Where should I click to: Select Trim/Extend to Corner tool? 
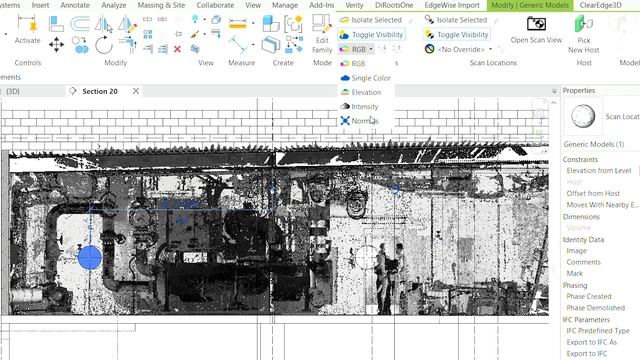pos(128,44)
